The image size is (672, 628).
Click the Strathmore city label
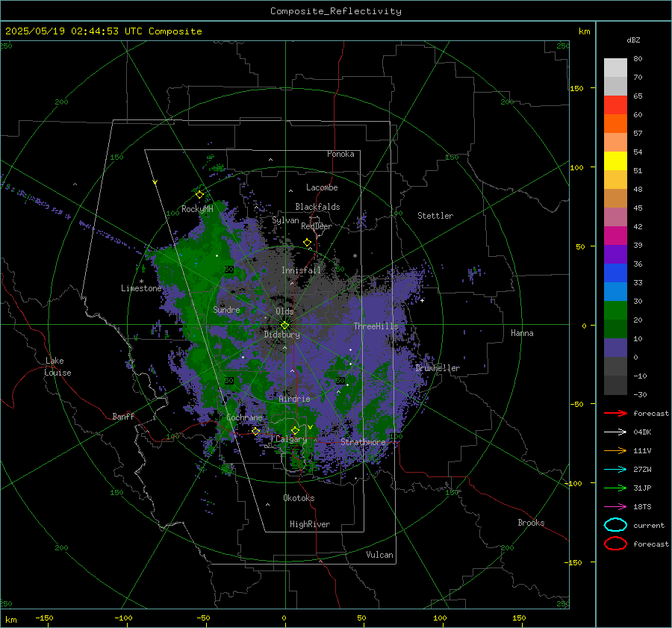363,441
